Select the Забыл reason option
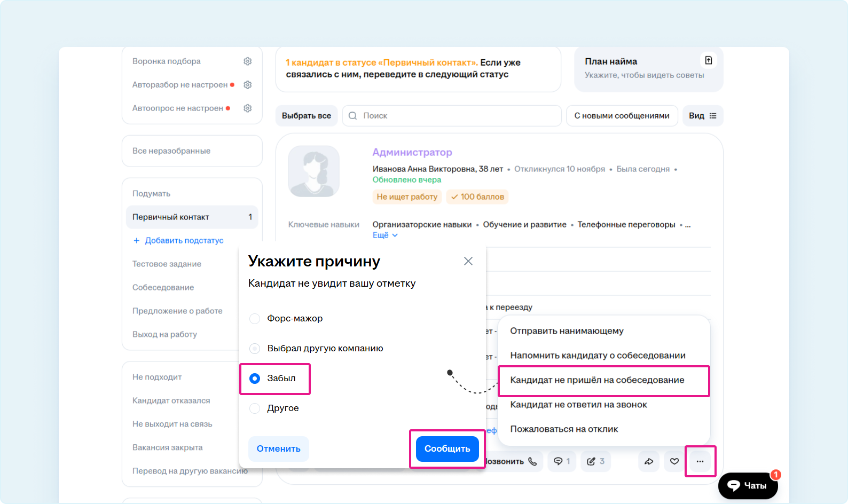 tap(255, 379)
